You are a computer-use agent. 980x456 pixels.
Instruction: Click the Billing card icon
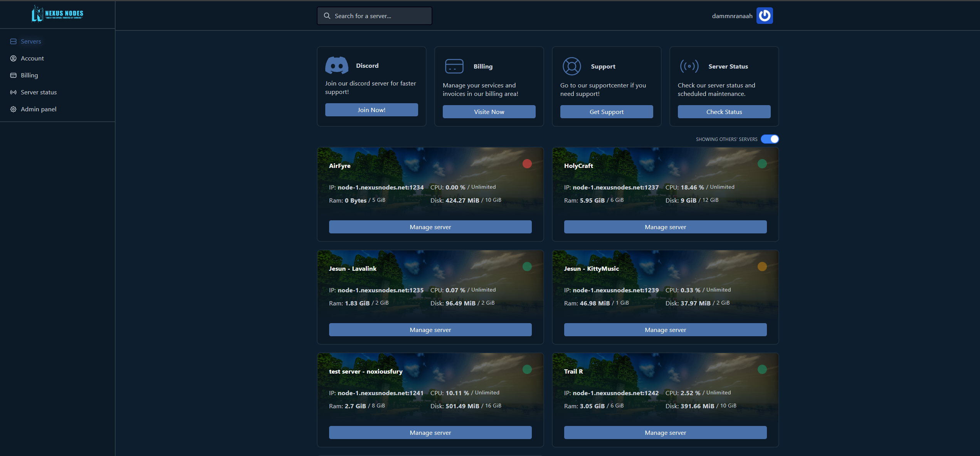[454, 66]
